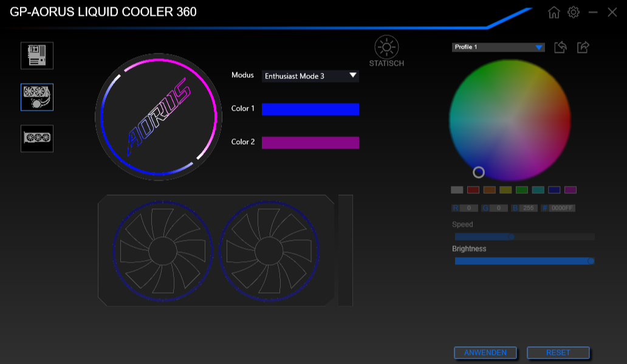Pick the teal preset swatch
627x364 pixels.
[x=538, y=190]
